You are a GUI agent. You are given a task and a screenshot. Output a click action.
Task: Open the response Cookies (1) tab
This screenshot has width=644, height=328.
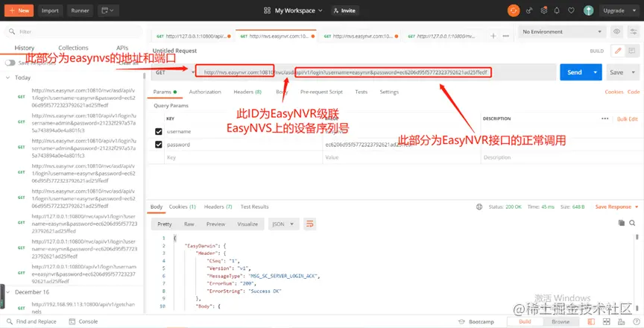pos(183,207)
